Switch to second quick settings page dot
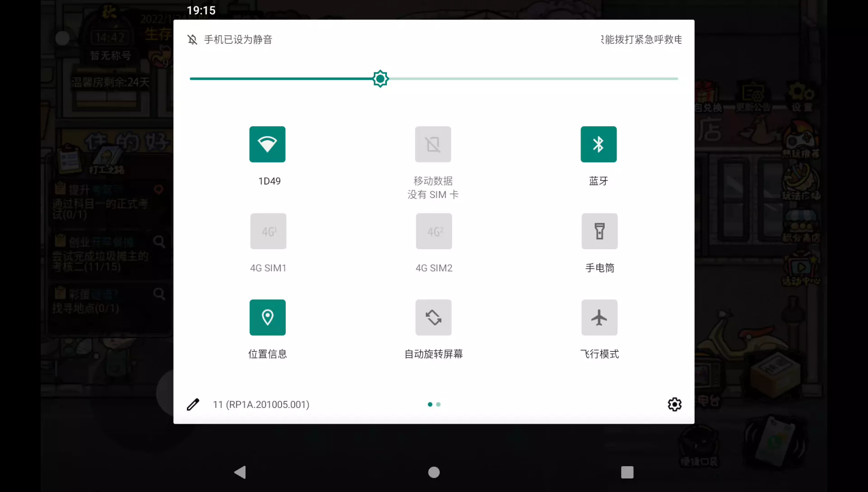The height and width of the screenshot is (492, 868). pyautogui.click(x=438, y=404)
